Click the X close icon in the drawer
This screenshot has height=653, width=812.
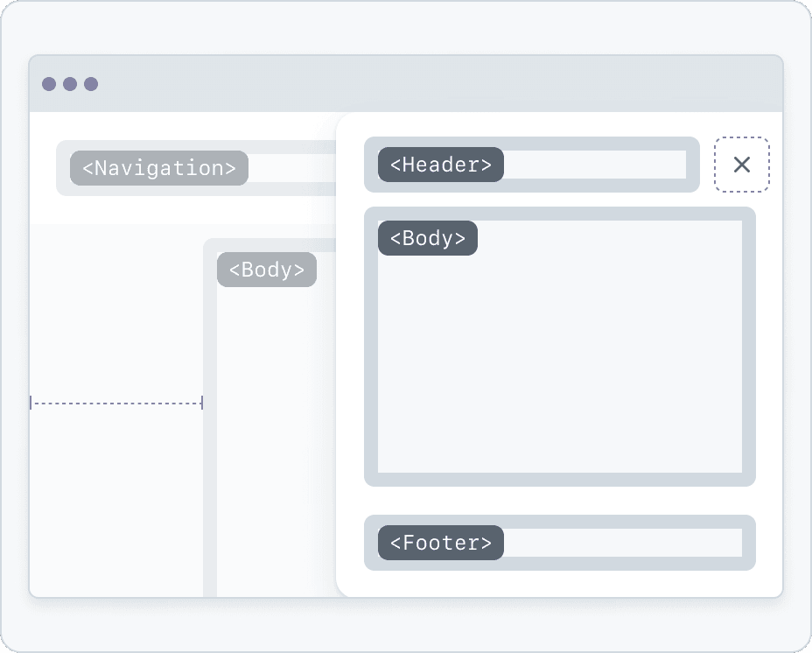[x=742, y=165]
